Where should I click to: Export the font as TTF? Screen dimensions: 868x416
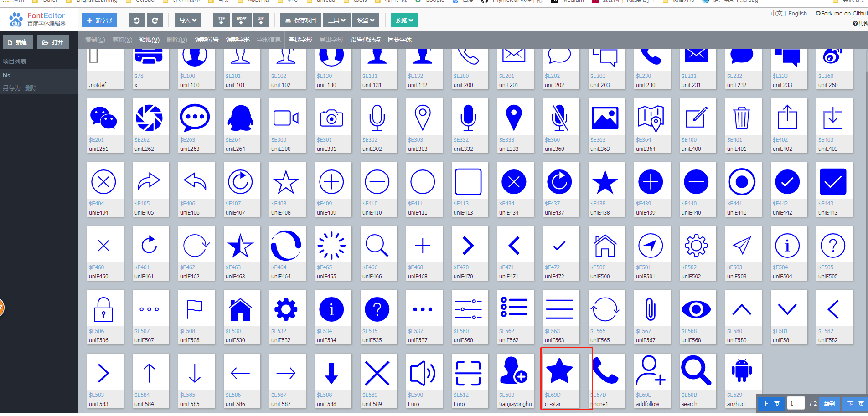221,20
